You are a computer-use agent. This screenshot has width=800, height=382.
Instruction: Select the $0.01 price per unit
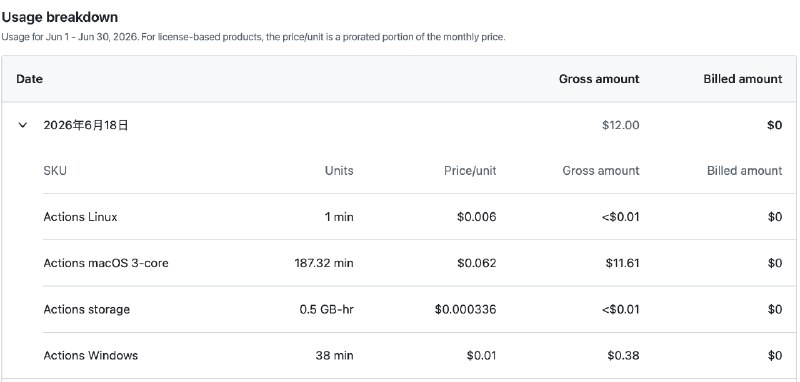coord(481,355)
